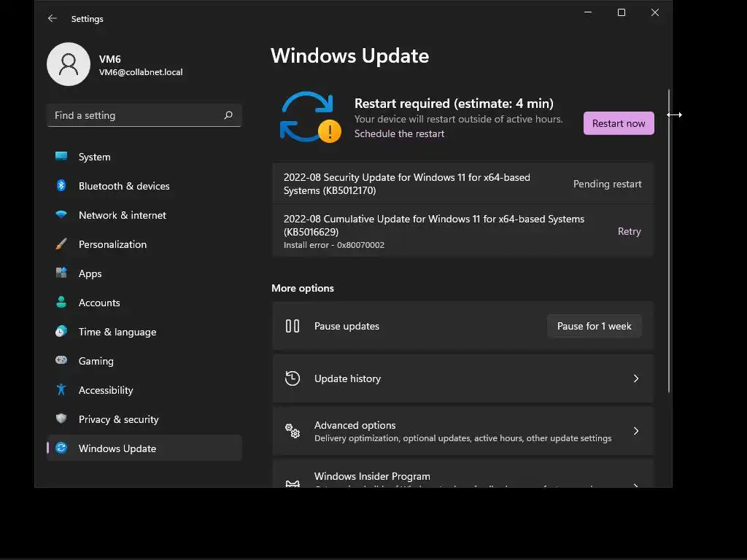
Task: Select Windows Update in the sidebar
Action: tap(144, 448)
